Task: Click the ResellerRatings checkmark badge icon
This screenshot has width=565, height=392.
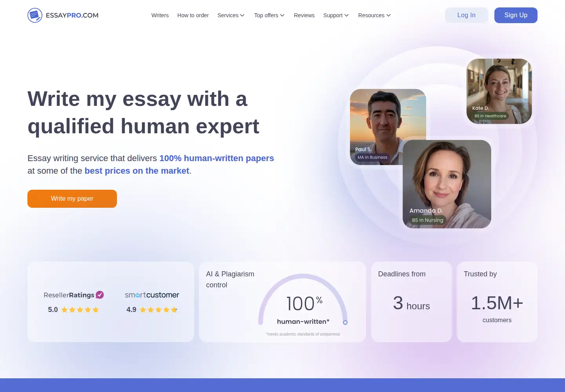Action: click(100, 294)
